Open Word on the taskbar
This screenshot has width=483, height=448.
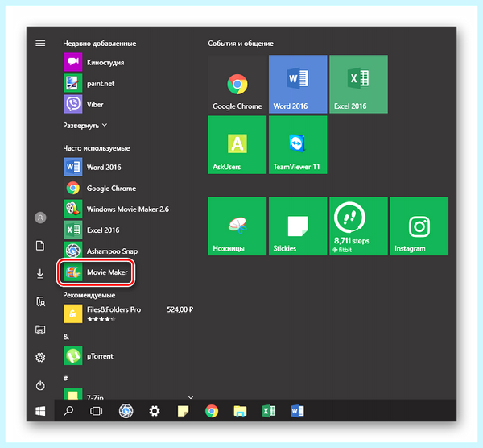coord(297,411)
